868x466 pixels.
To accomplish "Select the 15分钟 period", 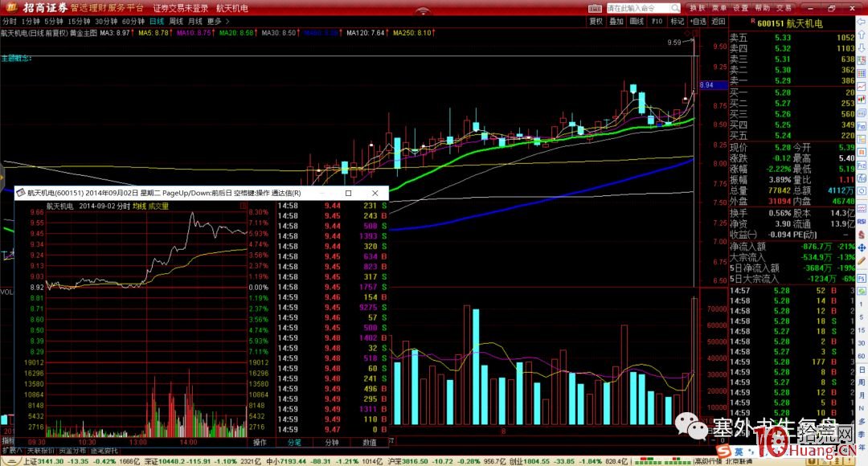I will click(x=79, y=22).
